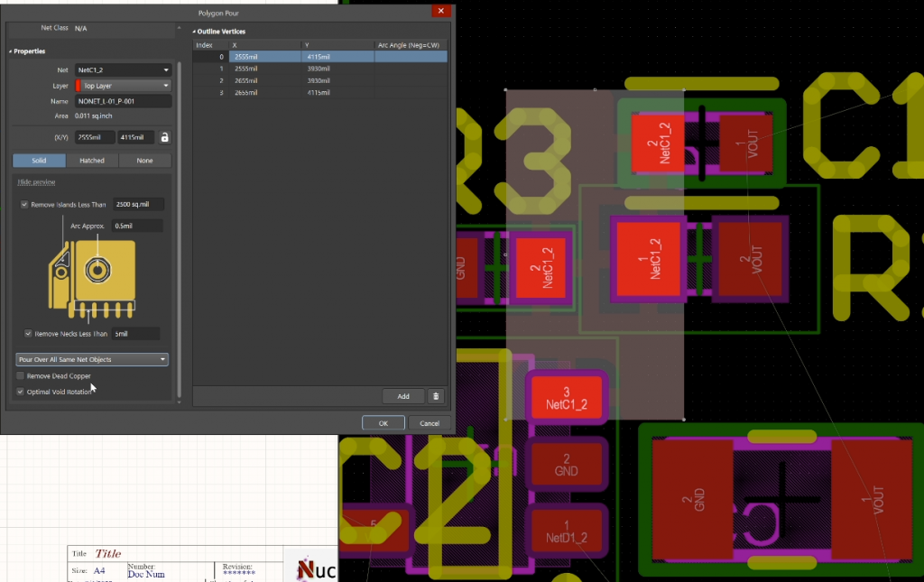Image resolution: width=924 pixels, height=582 pixels.
Task: Click the X coordinate field 2555mil
Action: (x=94, y=137)
